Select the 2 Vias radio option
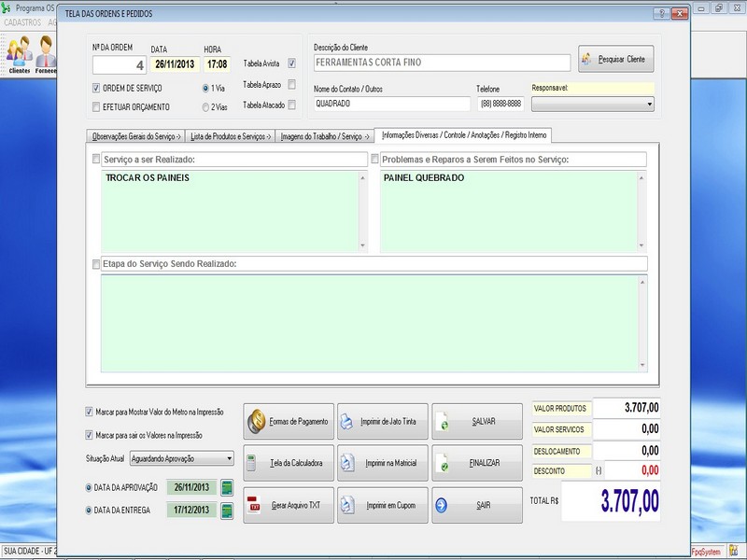 206,107
